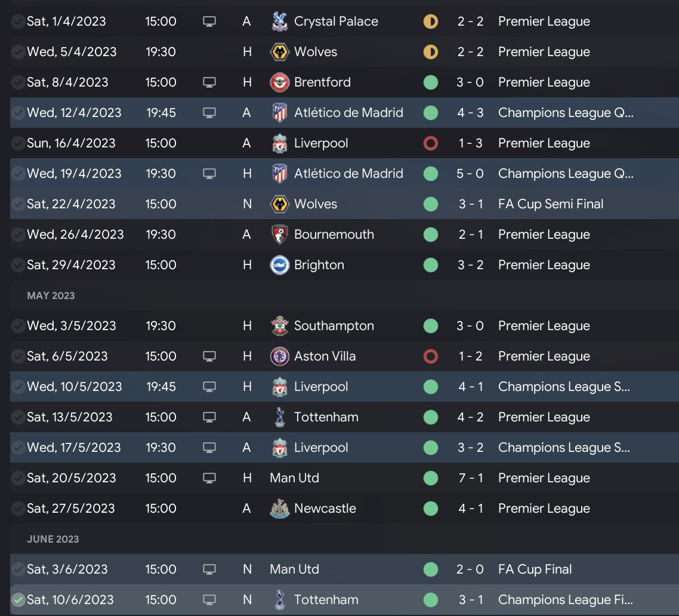679x616 pixels.
Task: Click the draw result indicator for Crystal Palace
Action: point(430,21)
